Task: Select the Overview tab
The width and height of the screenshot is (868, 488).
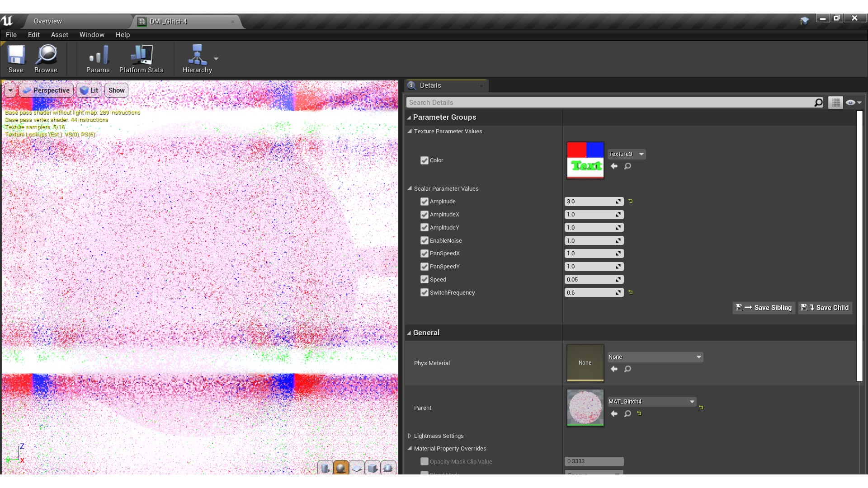Action: click(x=47, y=21)
